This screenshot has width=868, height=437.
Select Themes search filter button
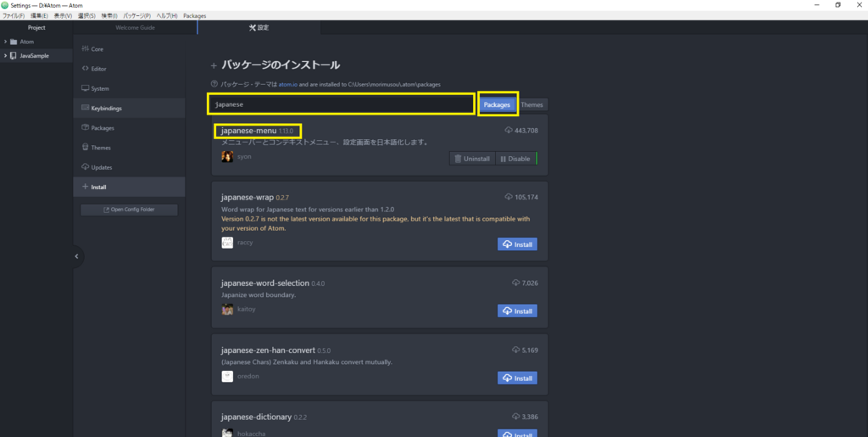pos(531,104)
